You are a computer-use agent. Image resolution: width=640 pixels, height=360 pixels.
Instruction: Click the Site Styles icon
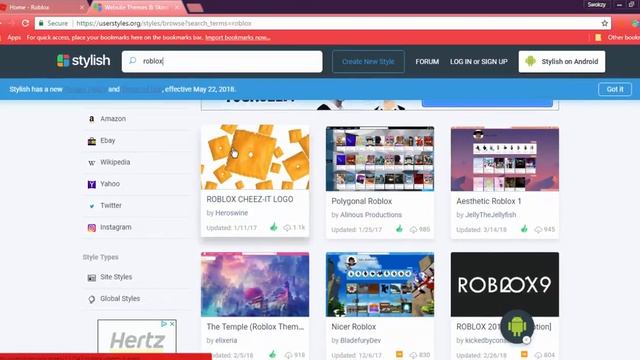[x=92, y=278]
